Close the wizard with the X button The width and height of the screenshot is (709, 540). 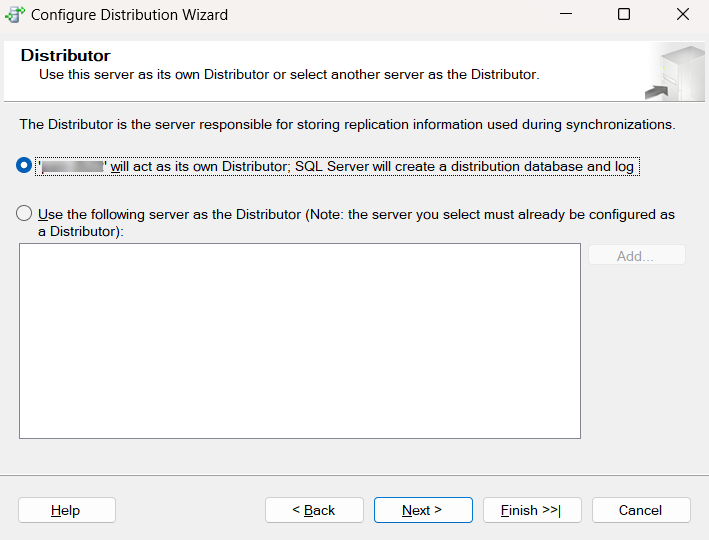pos(682,15)
